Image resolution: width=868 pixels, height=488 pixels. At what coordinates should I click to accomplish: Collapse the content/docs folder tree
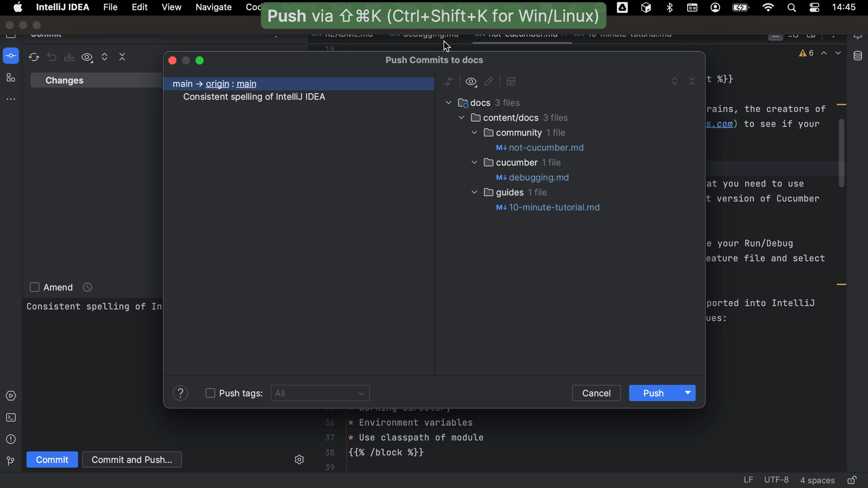pyautogui.click(x=463, y=118)
